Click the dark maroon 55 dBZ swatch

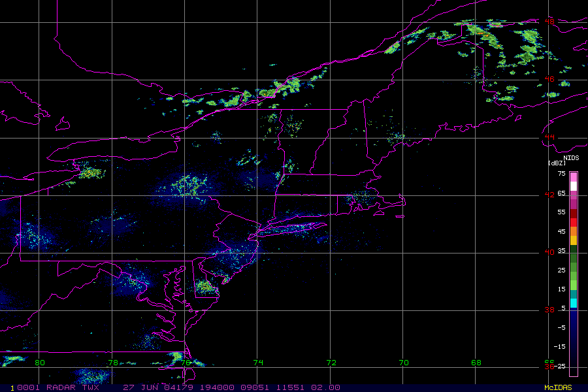click(574, 214)
